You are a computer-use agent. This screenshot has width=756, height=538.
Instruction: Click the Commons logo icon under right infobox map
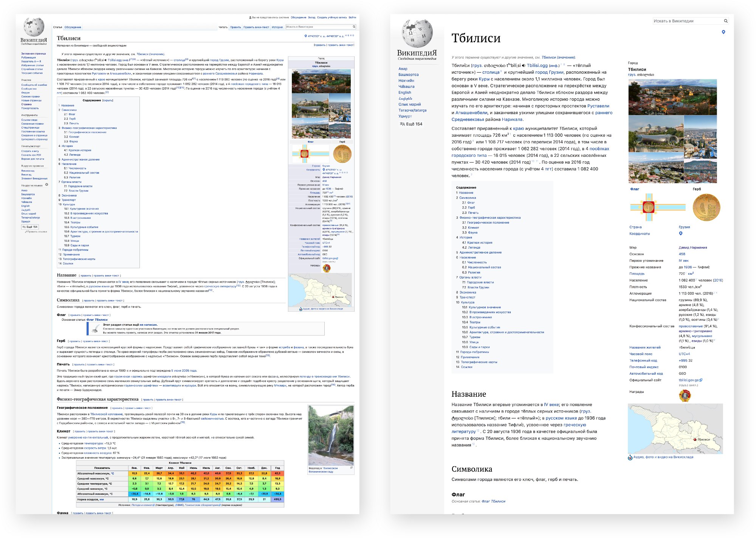click(630, 457)
